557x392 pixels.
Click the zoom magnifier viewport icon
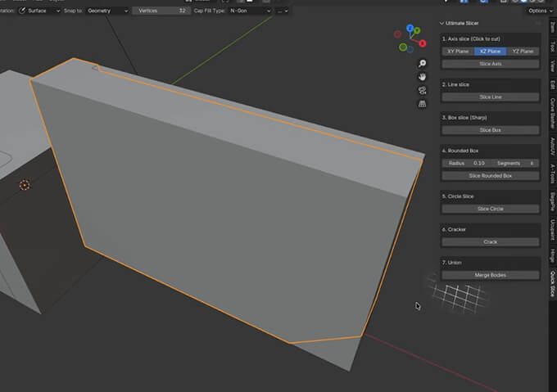click(422, 64)
